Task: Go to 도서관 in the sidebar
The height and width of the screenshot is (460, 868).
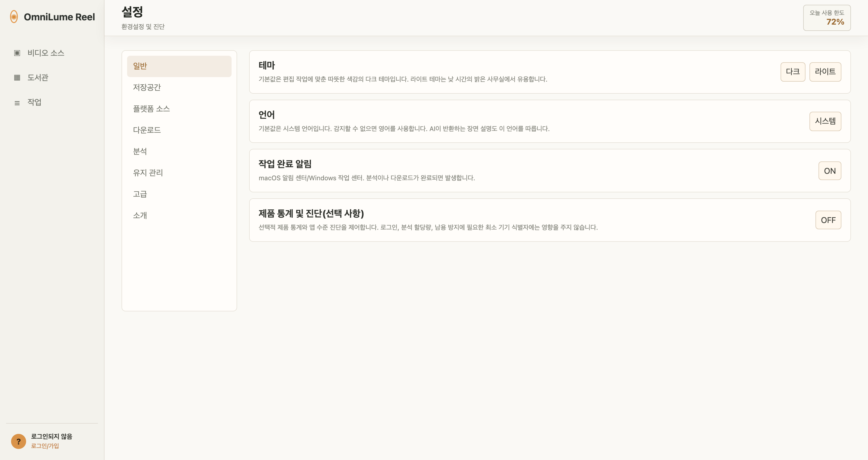Action: (x=52, y=77)
